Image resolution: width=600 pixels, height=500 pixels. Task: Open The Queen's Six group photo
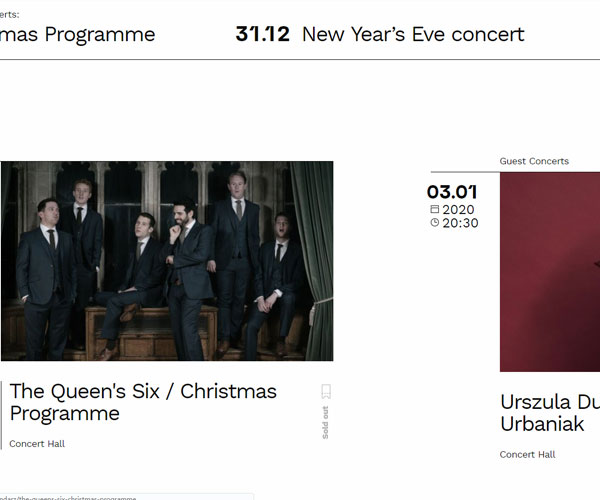point(167,261)
